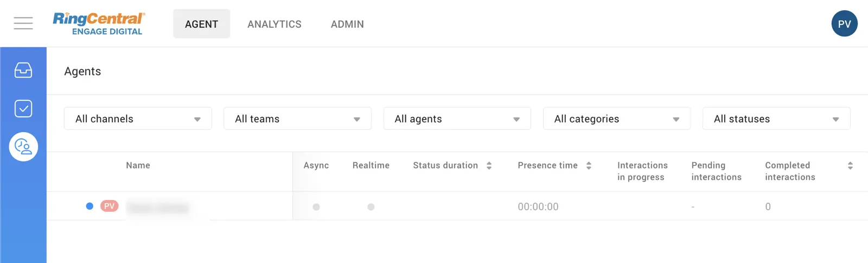Viewport: 868px width, 263px height.
Task: Expand the All statuses dropdown
Action: pos(776,118)
